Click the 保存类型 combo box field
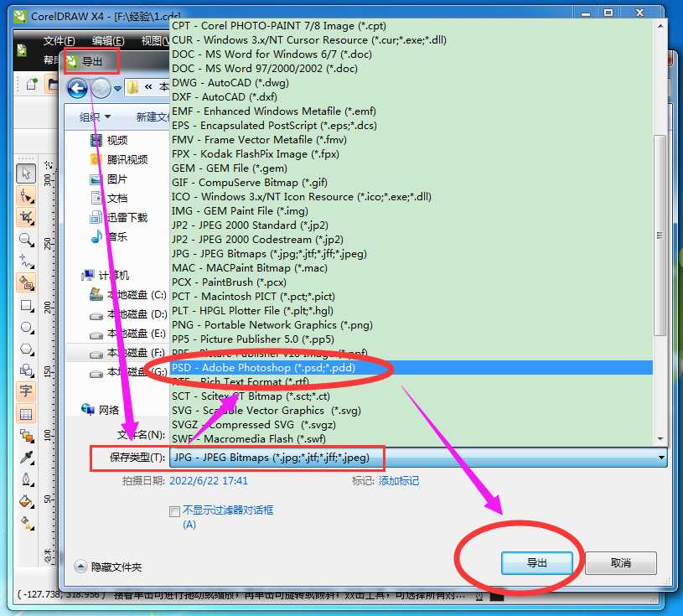 coord(418,458)
